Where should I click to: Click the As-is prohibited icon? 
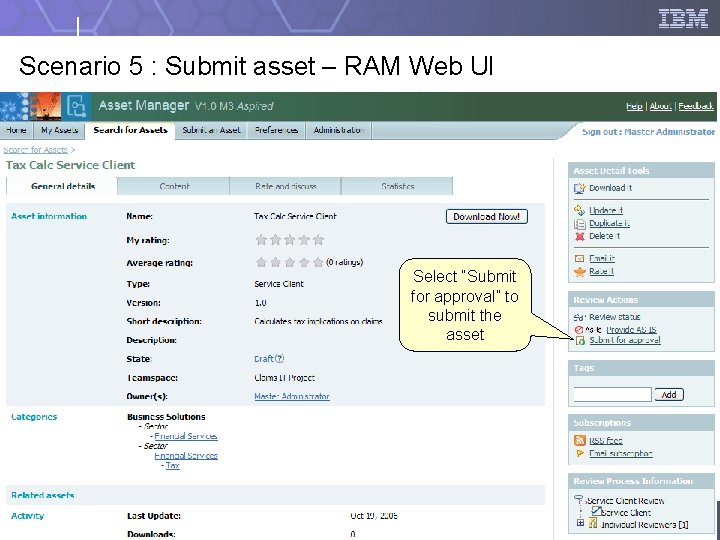(579, 330)
